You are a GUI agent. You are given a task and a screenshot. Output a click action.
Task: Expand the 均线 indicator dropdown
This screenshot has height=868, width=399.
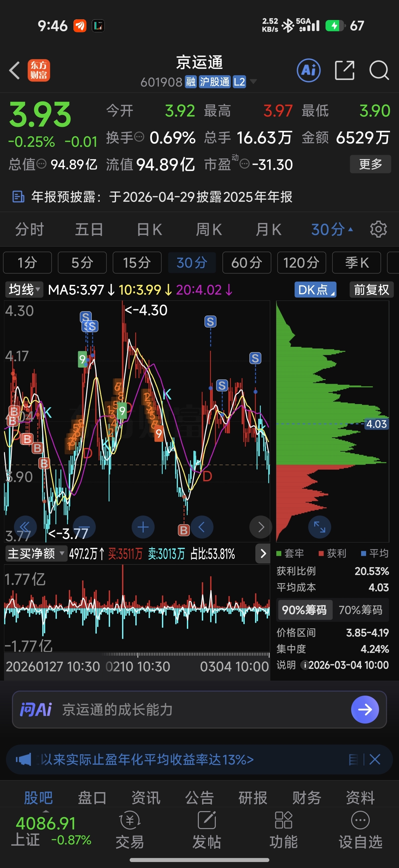(x=24, y=290)
